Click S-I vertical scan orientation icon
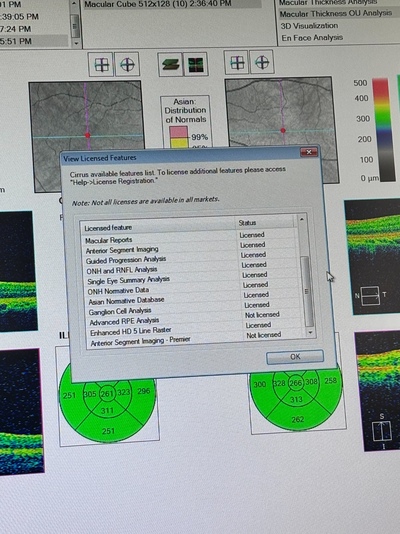The width and height of the screenshot is (400, 534). [x=382, y=431]
